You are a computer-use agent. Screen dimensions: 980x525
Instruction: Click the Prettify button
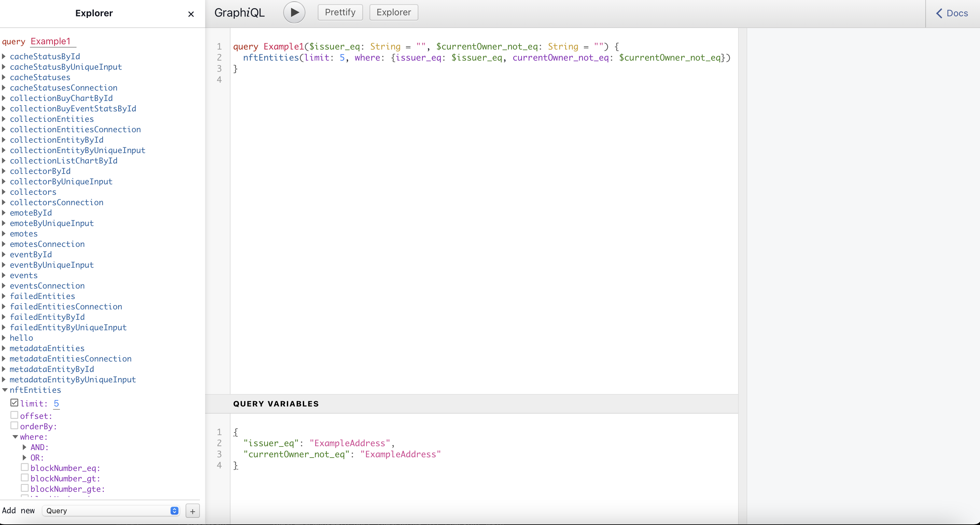(340, 13)
